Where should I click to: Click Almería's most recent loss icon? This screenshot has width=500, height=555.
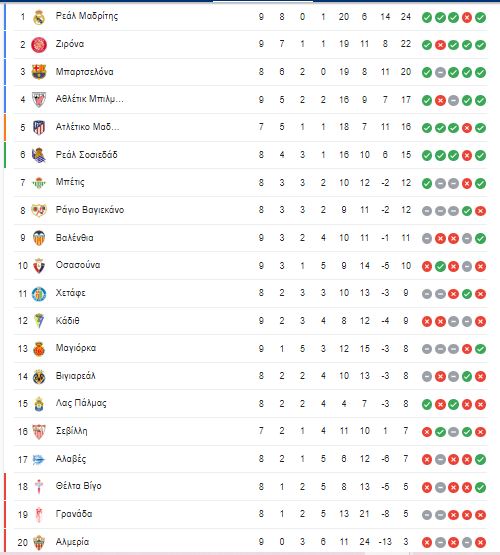coord(480,542)
